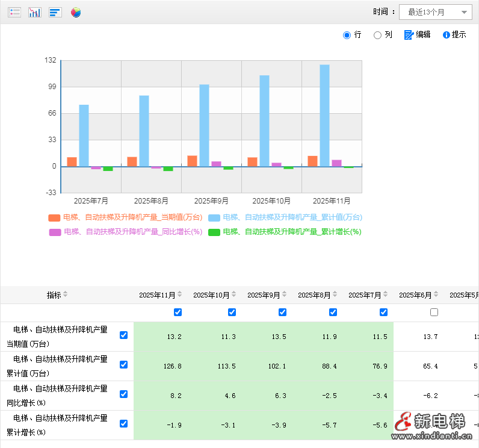Viewport: 479px width, 448px height.
Task: Click the 编辑 edit pencil icon
Action: pos(409,35)
